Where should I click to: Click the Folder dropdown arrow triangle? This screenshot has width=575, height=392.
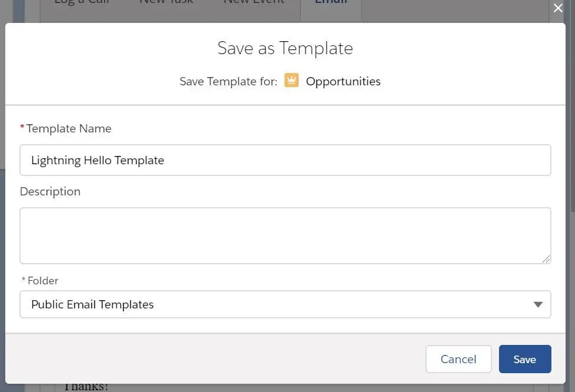[x=538, y=304]
